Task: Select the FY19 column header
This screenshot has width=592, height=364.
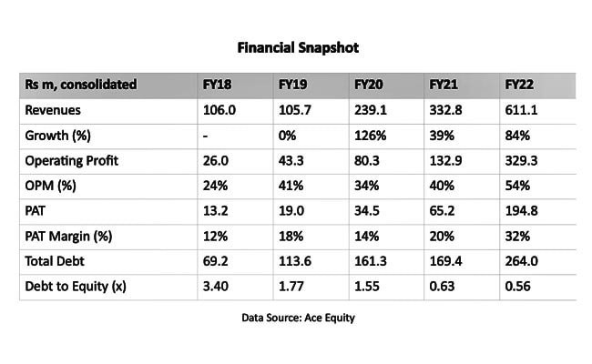Action: [x=290, y=85]
